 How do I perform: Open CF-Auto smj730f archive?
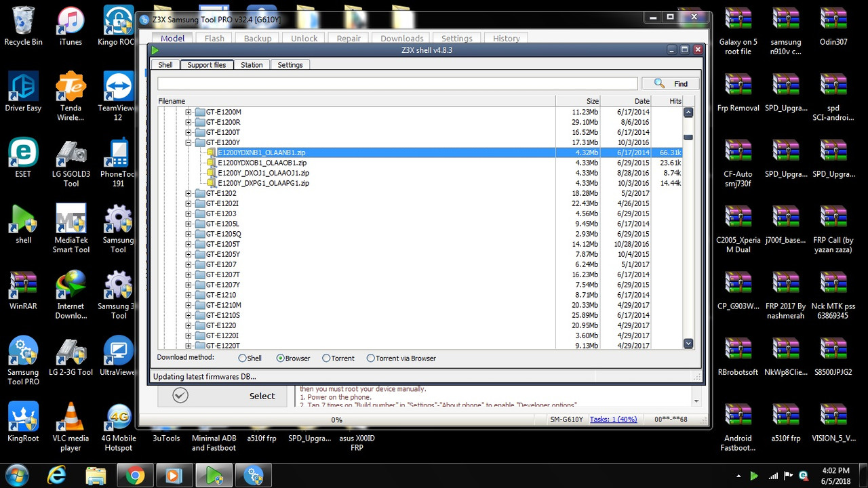click(x=738, y=163)
